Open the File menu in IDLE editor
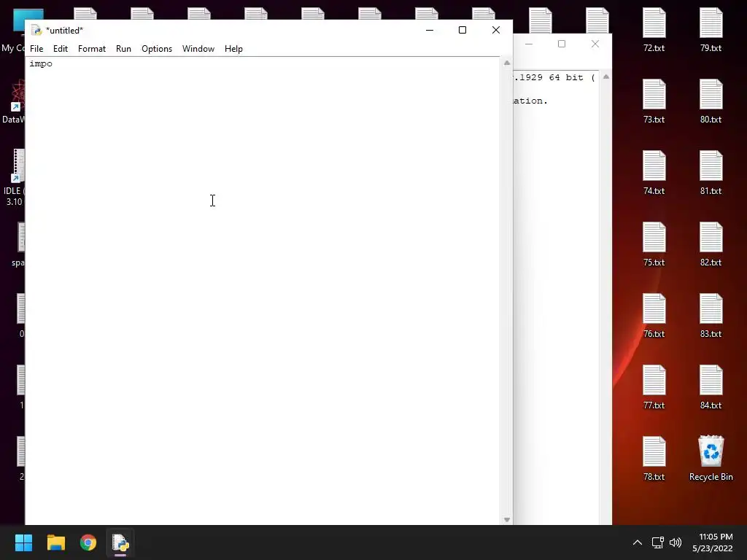747x560 pixels. 36,49
